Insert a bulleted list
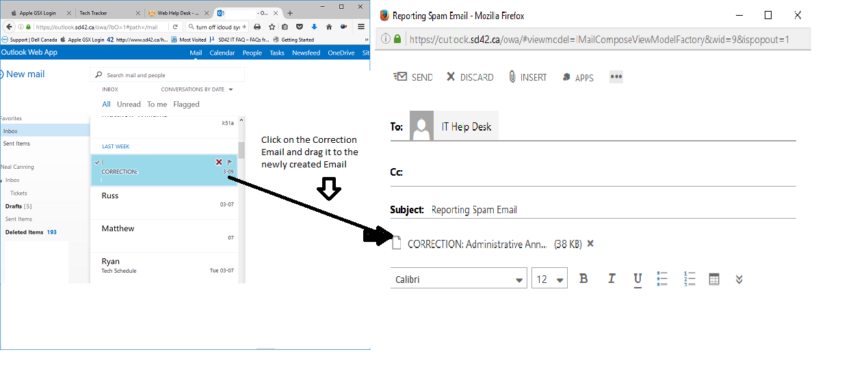This screenshot has height=380, width=868. (x=662, y=278)
